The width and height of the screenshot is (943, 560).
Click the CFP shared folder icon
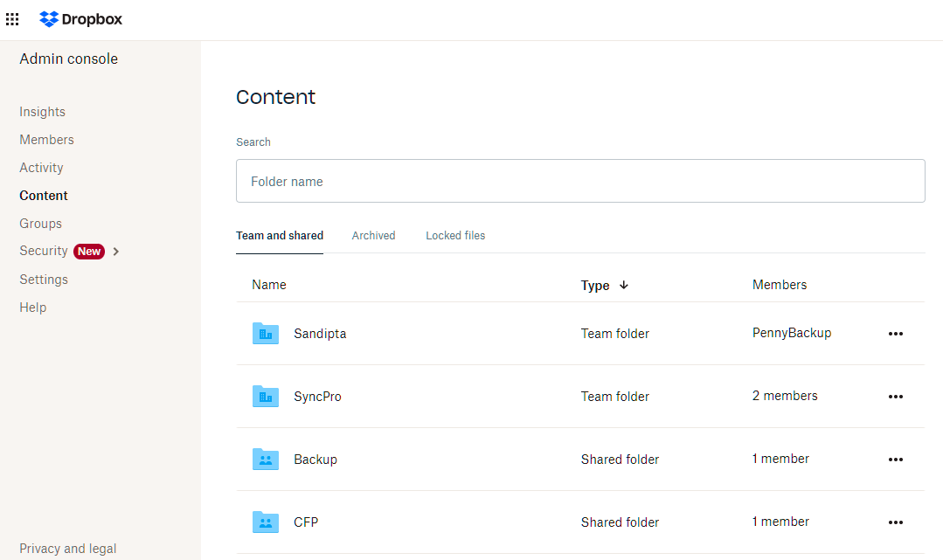266,522
